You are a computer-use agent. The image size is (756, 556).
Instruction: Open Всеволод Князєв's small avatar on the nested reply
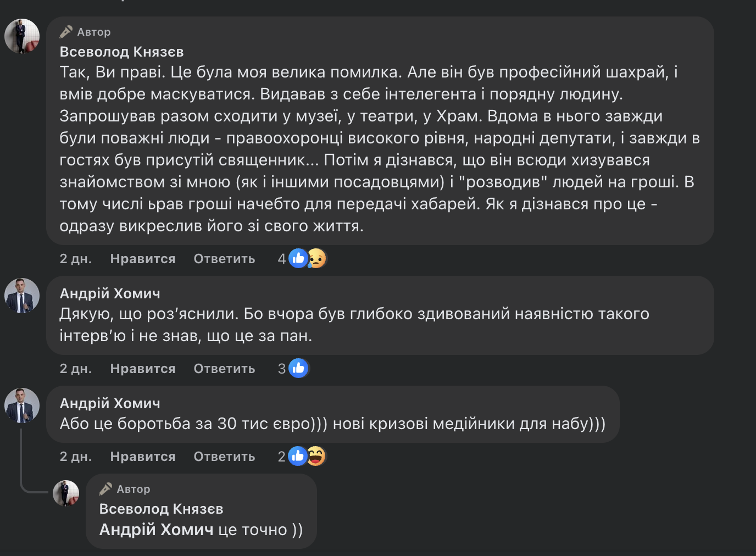[66, 493]
